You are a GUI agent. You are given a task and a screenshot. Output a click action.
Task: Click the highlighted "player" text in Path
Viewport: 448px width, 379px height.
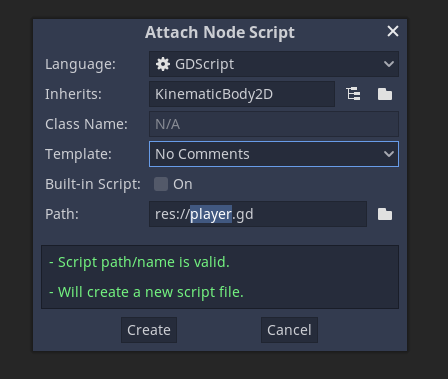click(211, 214)
